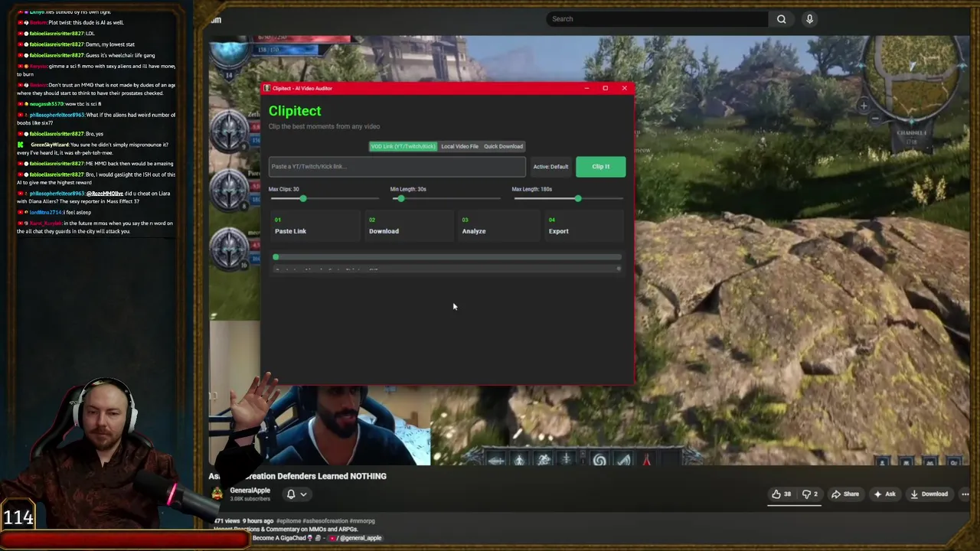This screenshot has width=980, height=551.
Task: Click the video title ending 'Defenders Learned NOTHING'
Action: click(298, 476)
